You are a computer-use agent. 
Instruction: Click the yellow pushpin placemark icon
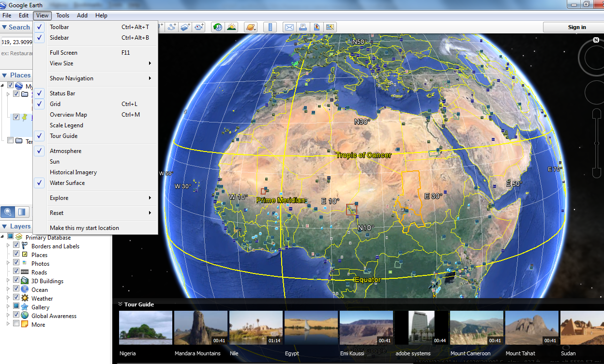pos(24,117)
